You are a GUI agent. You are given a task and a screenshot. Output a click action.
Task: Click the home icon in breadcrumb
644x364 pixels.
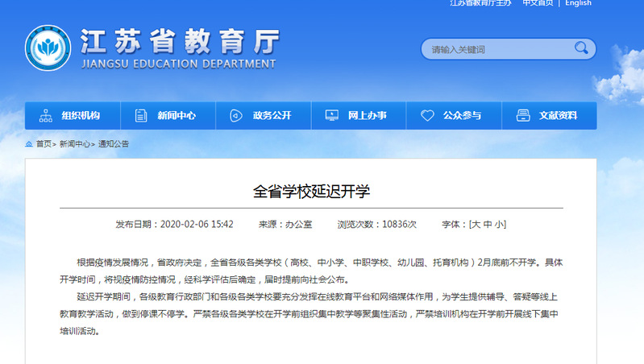point(29,144)
